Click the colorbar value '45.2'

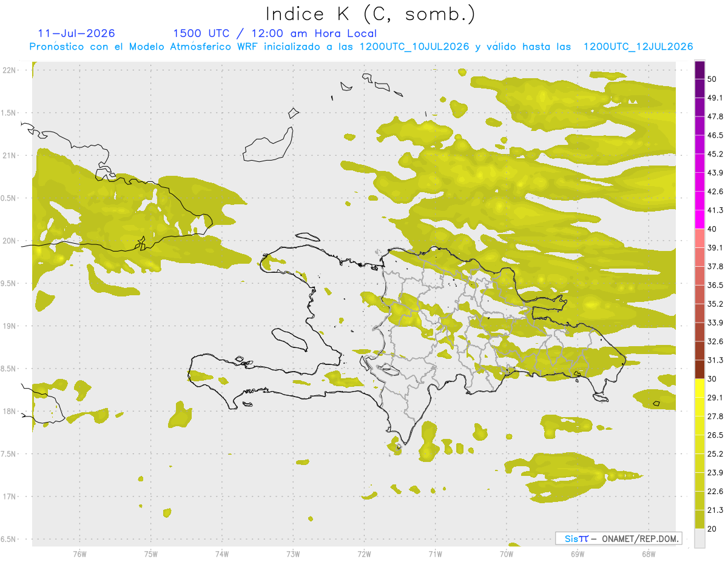[x=715, y=154]
